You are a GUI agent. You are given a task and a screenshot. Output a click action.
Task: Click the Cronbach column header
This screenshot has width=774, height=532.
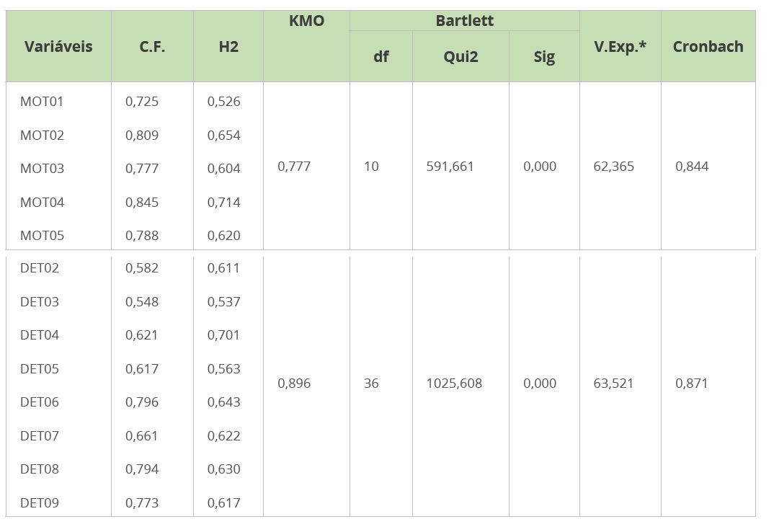pos(708,47)
